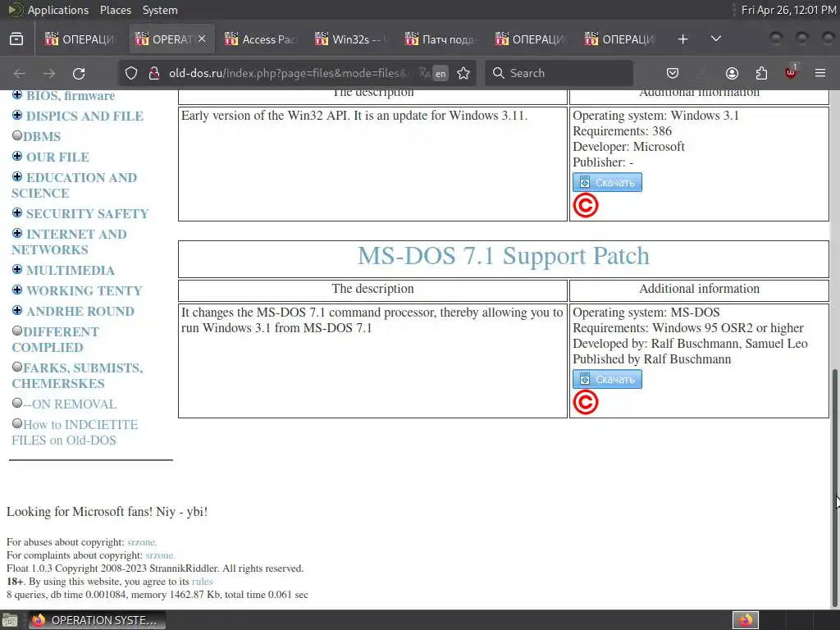The height and width of the screenshot is (630, 840).
Task: Click the browser Back arrow
Action: tap(20, 73)
